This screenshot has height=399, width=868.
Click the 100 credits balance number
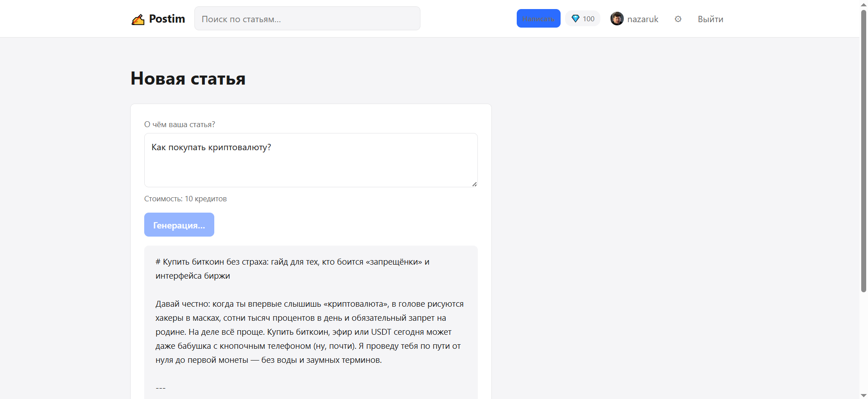point(589,19)
